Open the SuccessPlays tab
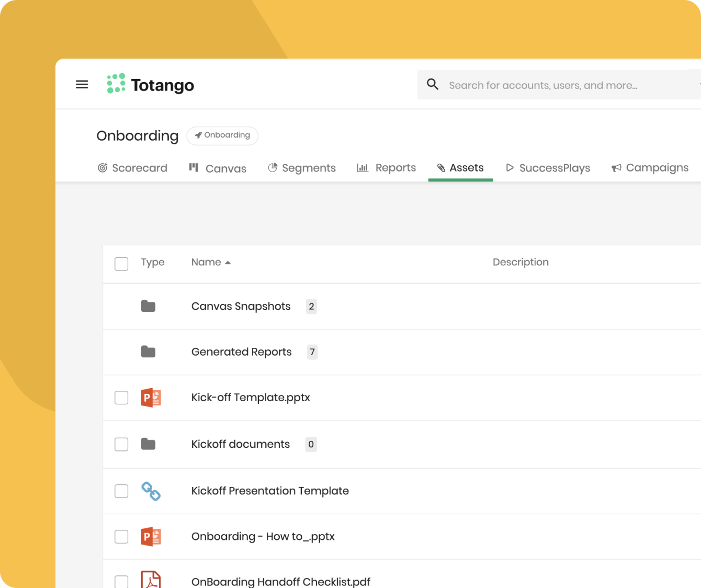This screenshot has width=701, height=588. (x=548, y=168)
